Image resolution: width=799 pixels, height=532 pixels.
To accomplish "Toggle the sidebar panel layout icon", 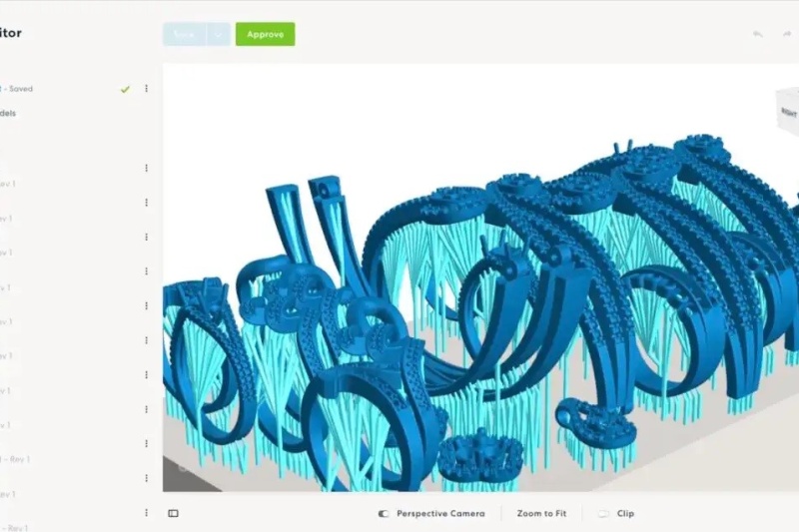I will 173,513.
